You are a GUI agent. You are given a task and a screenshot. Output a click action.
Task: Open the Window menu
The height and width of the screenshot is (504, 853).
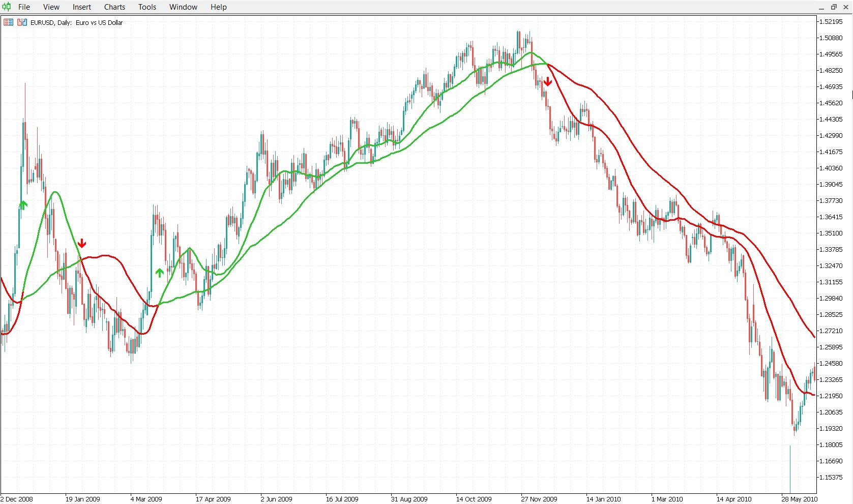coord(183,7)
